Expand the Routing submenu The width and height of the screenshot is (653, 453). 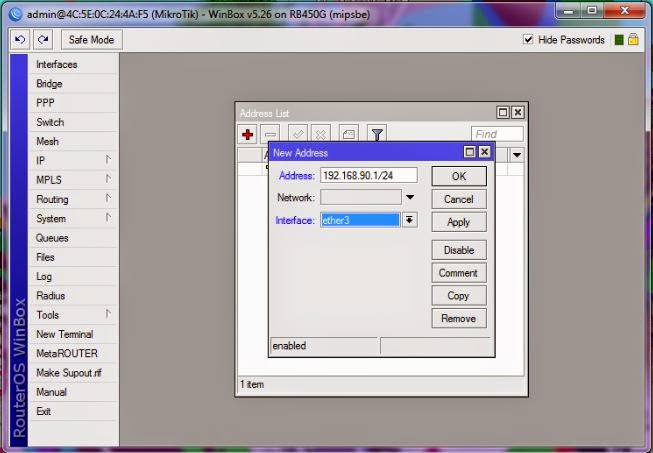(x=73, y=199)
